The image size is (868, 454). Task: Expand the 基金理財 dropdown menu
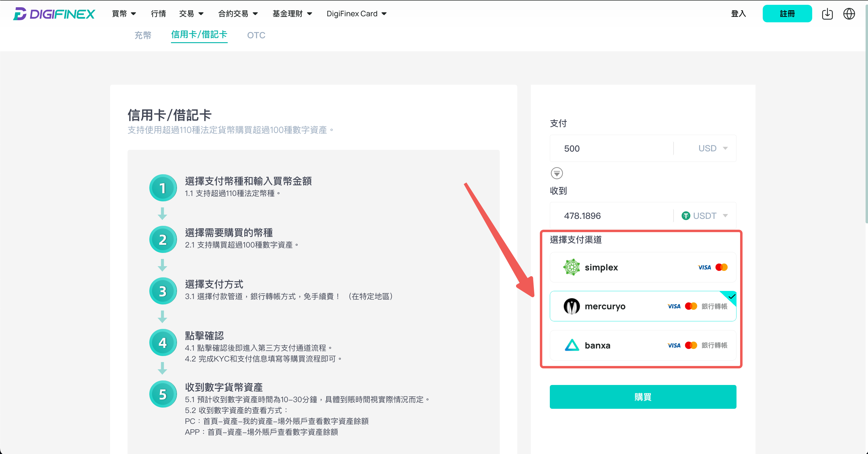[x=292, y=14]
